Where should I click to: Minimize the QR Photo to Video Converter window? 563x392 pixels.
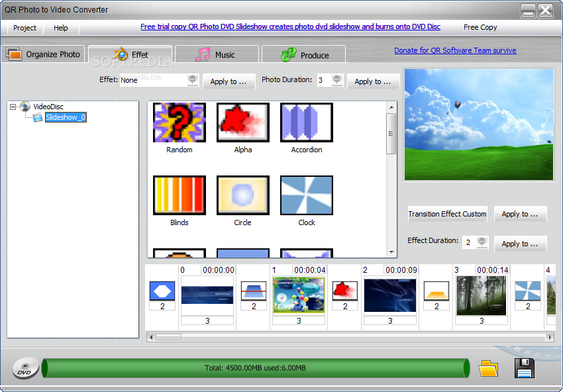pos(528,11)
